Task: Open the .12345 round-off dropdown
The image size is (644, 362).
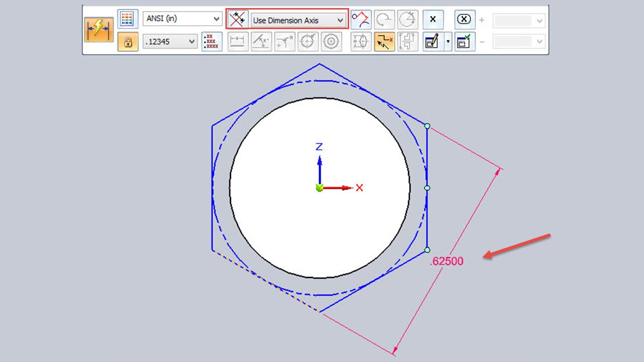Action: [170, 42]
